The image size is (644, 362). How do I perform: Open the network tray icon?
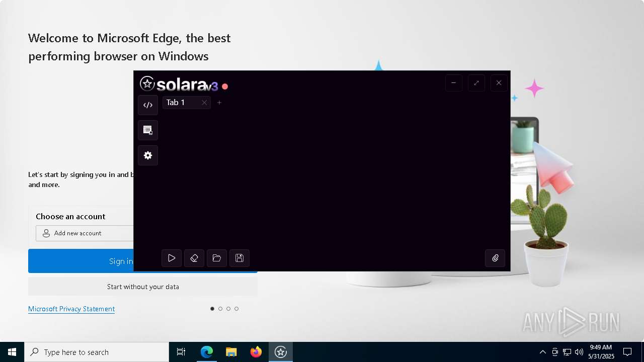[x=567, y=352]
